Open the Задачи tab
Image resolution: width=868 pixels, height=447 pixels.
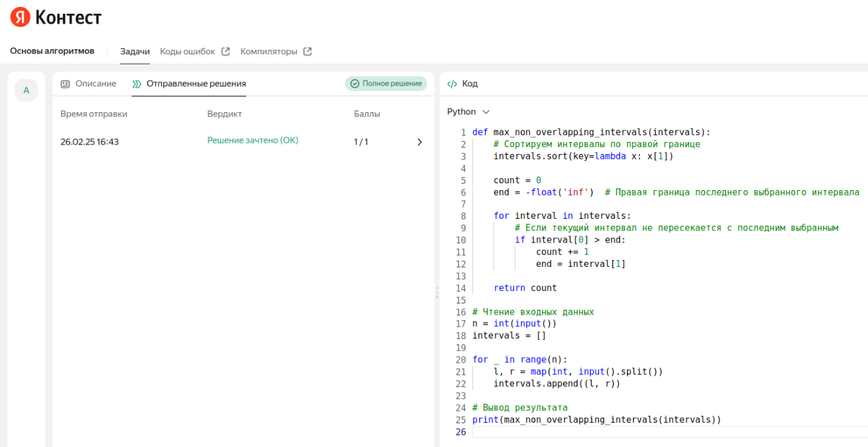point(135,52)
